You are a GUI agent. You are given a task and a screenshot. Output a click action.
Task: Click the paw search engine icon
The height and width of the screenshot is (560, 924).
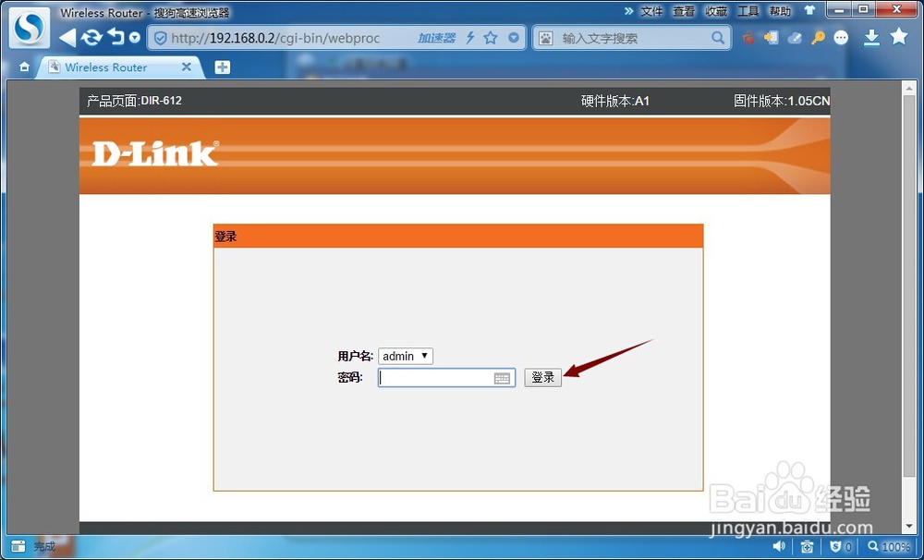click(x=546, y=38)
